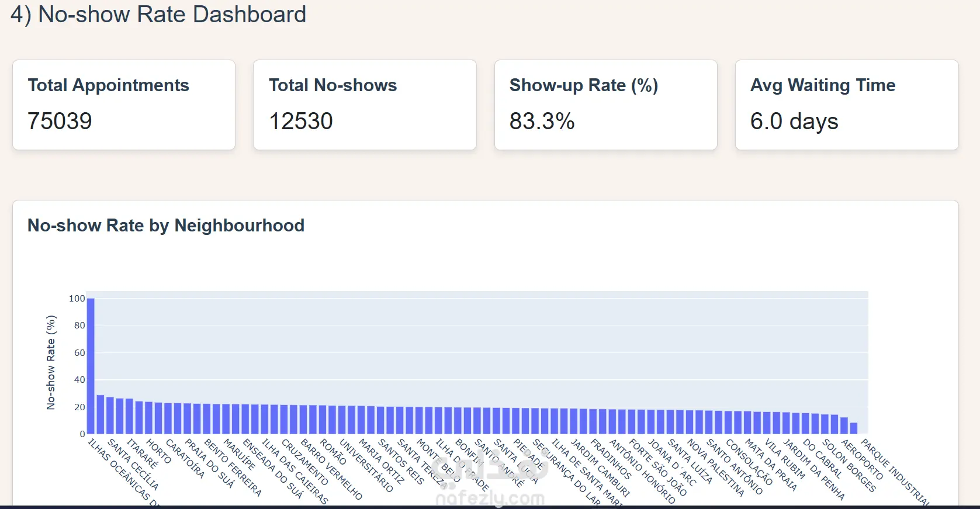The image size is (980, 509).
Task: Click the UNIVERSITÁRIO axis label
Action: 366,465
